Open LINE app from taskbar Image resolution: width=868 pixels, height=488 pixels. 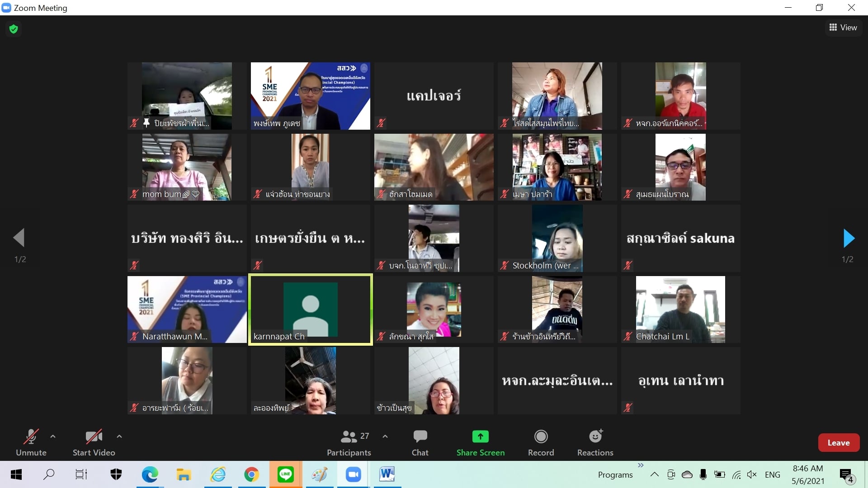pyautogui.click(x=286, y=474)
